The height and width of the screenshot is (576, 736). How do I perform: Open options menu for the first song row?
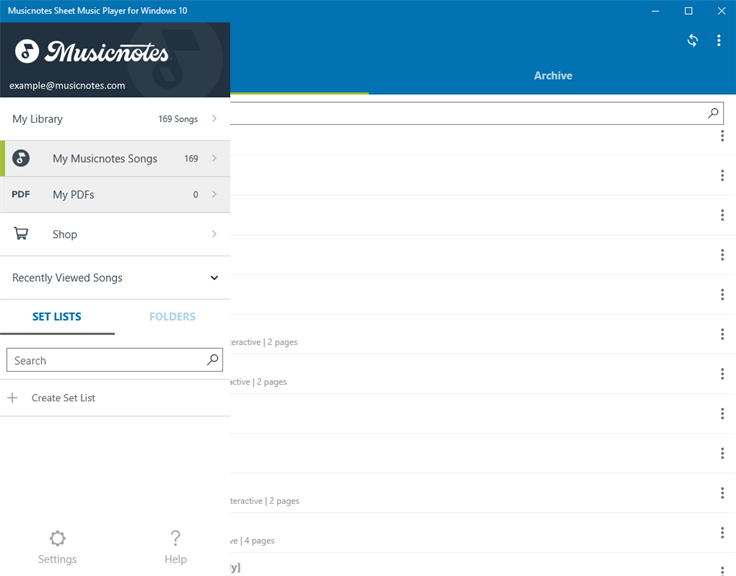click(x=722, y=136)
